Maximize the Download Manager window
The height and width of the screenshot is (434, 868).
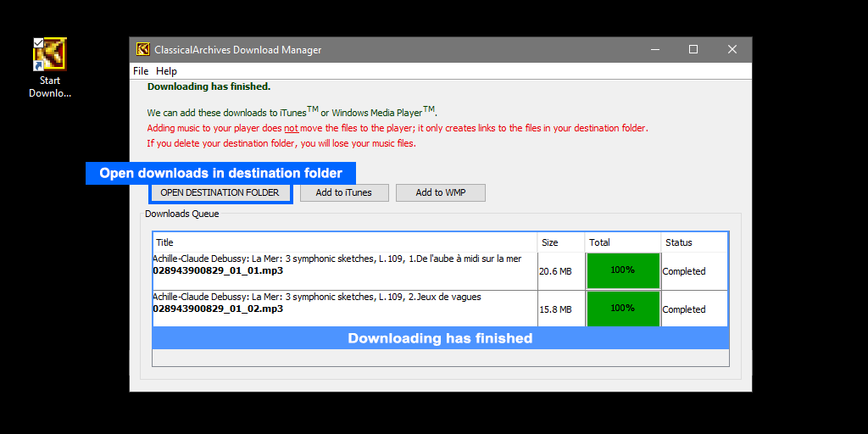pyautogui.click(x=693, y=50)
